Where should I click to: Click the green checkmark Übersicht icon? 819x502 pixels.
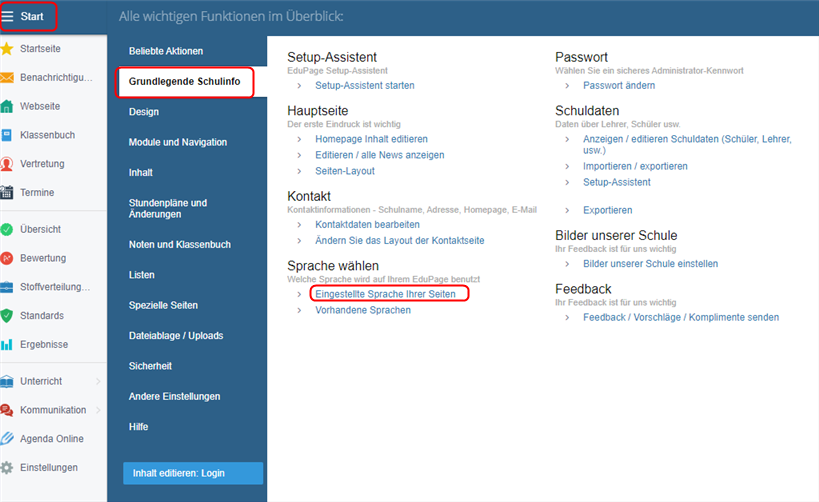click(7, 229)
